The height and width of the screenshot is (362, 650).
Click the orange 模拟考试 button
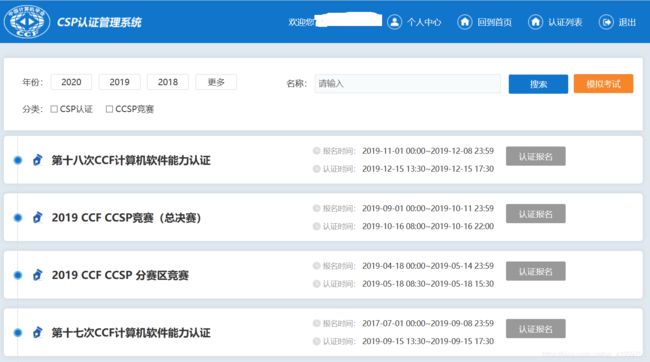click(x=603, y=84)
